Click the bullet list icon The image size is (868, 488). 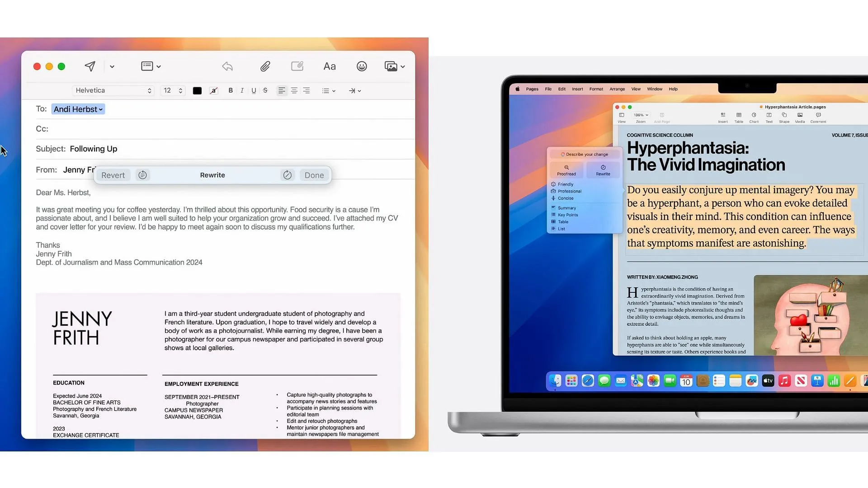pyautogui.click(x=325, y=90)
